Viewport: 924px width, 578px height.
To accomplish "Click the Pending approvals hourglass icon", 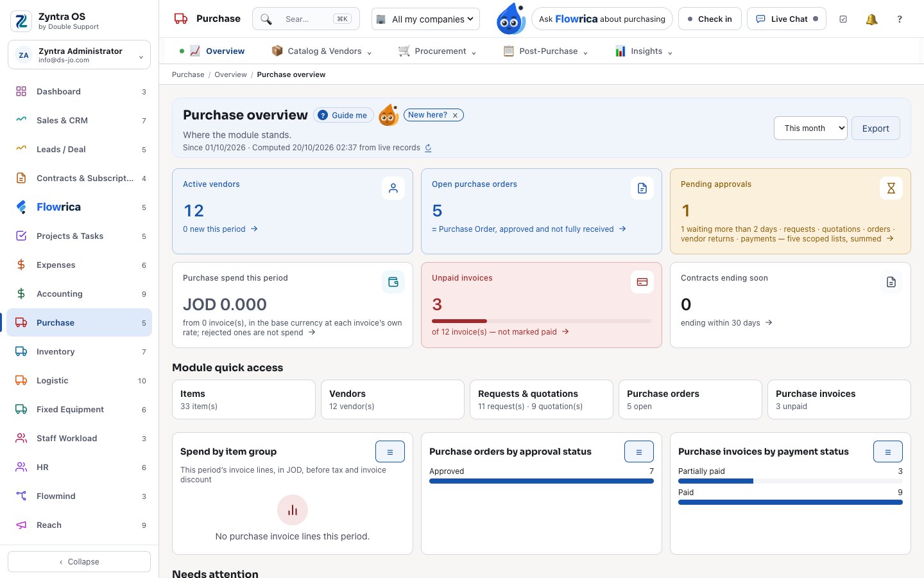I will 891,188.
